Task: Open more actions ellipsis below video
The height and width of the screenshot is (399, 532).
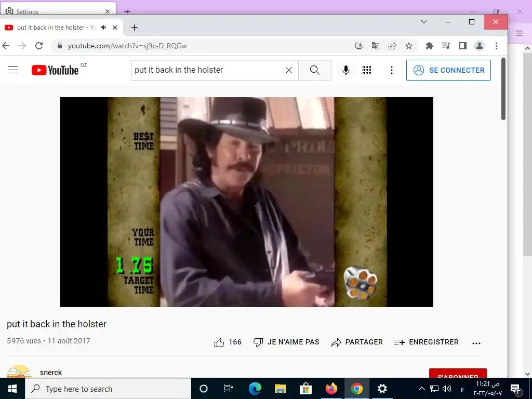Action: (476, 343)
